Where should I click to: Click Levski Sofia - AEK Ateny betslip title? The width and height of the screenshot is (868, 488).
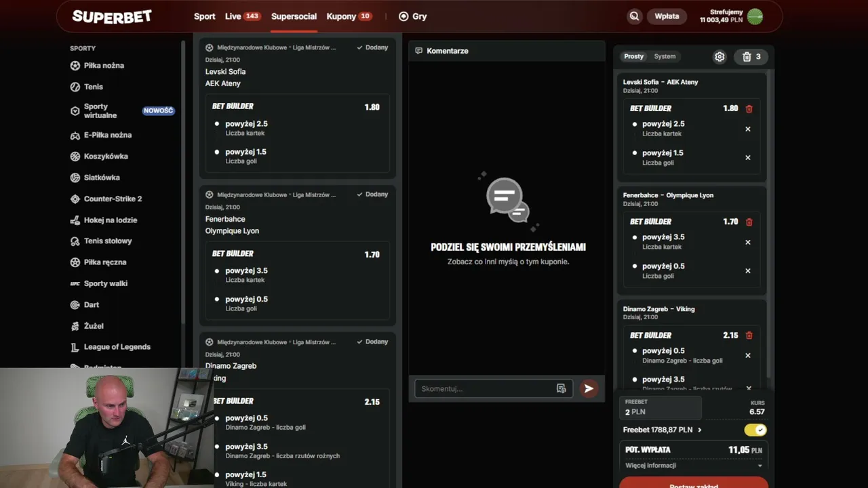[x=660, y=82]
